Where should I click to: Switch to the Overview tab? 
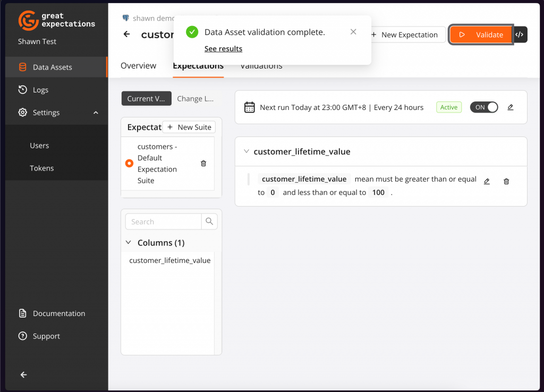pyautogui.click(x=138, y=66)
